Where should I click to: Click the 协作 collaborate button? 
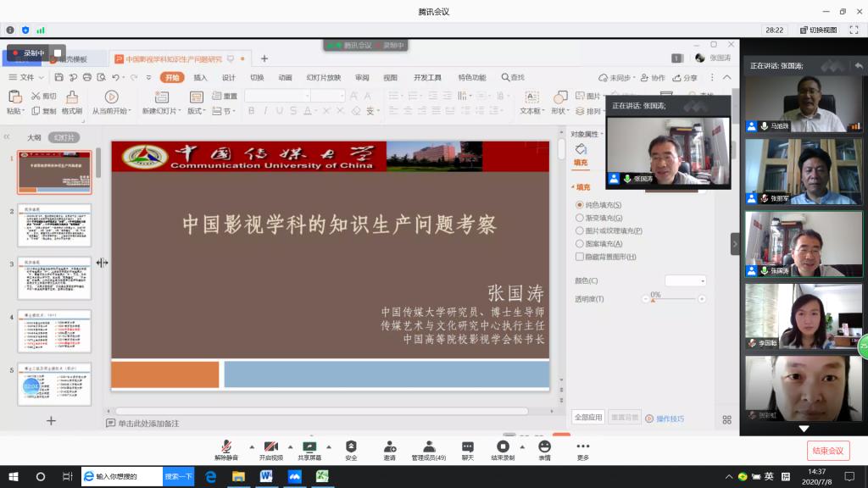pyautogui.click(x=653, y=77)
